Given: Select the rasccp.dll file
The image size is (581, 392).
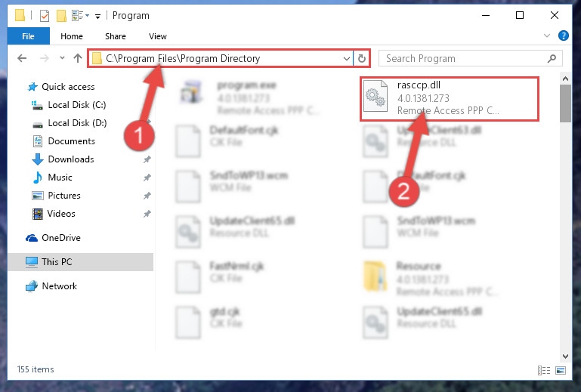Looking at the screenshot, I should [x=449, y=98].
